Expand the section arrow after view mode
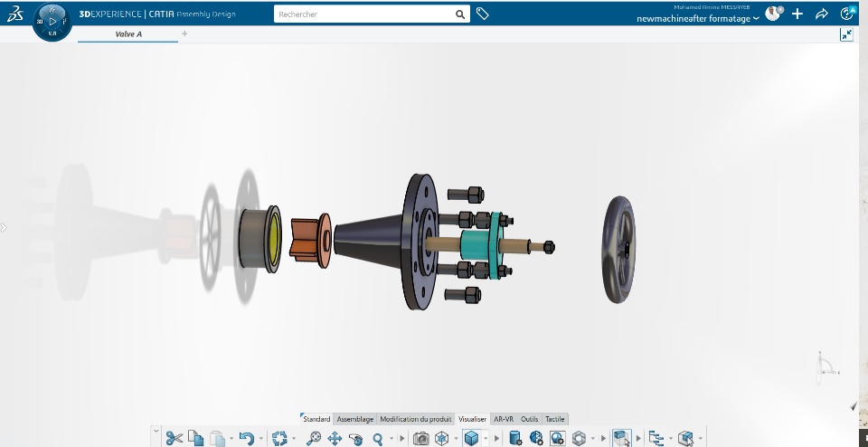Screen dimensions: 868x447 [x=496, y=439]
